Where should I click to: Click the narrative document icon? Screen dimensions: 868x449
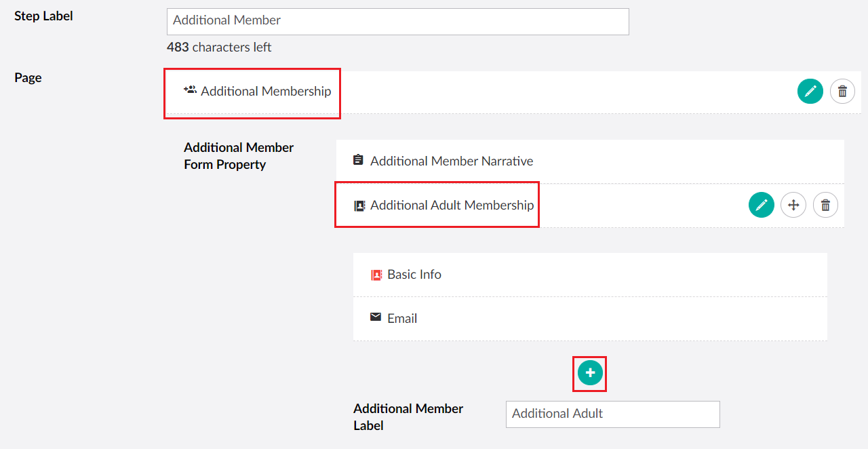pyautogui.click(x=358, y=160)
